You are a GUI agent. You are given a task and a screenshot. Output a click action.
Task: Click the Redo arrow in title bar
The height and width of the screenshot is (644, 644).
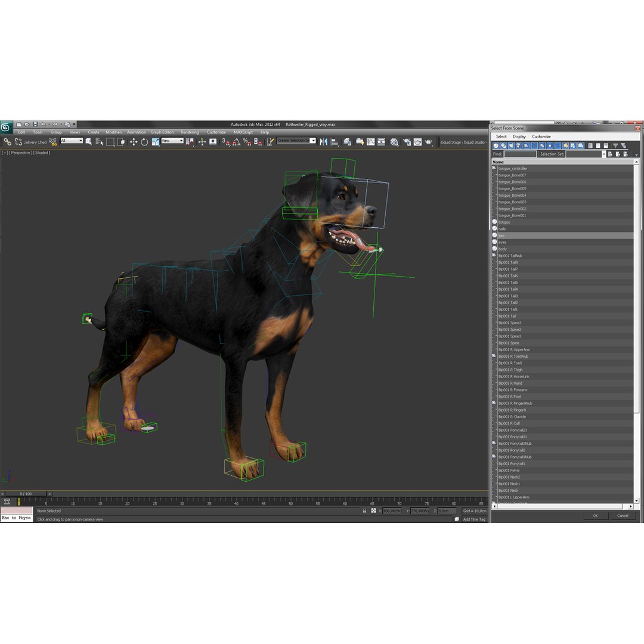click(x=55, y=125)
